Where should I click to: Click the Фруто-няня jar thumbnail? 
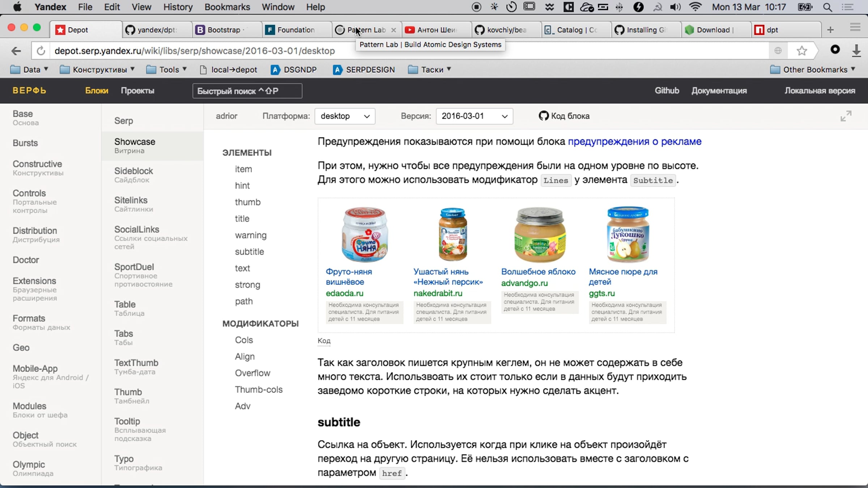(365, 234)
